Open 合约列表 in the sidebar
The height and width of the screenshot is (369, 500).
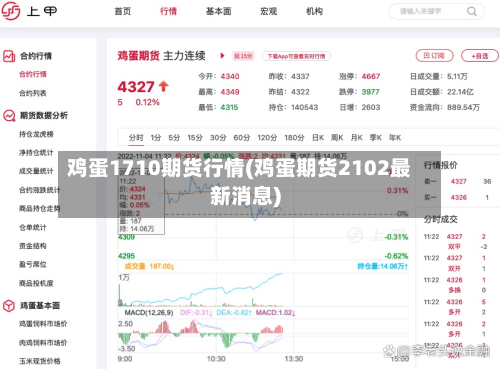click(33, 93)
